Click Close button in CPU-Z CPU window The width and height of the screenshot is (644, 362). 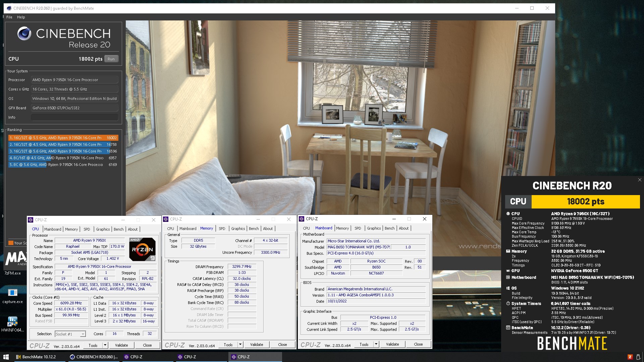(x=147, y=345)
